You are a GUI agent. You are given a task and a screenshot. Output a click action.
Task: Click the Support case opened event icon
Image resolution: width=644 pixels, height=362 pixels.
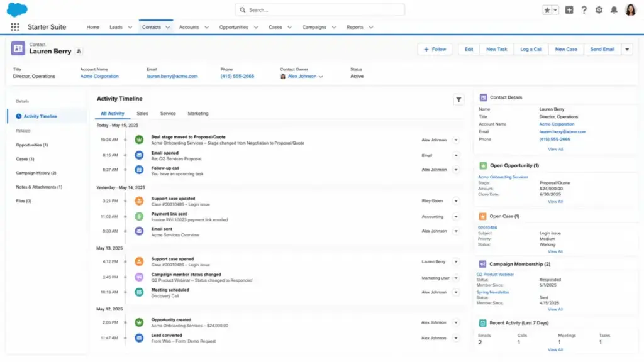[139, 261]
